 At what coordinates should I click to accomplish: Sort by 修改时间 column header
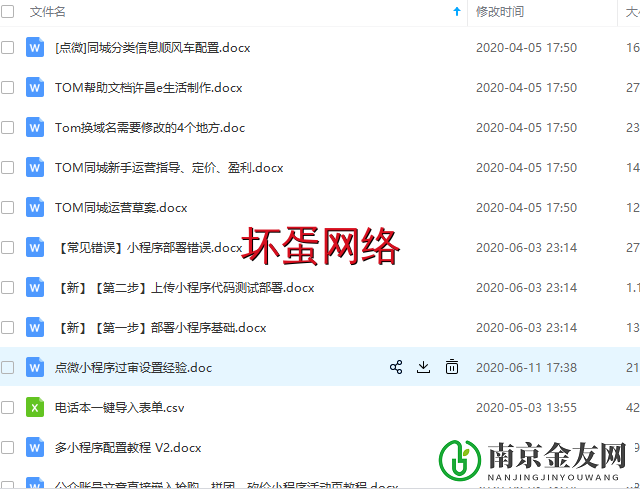point(499,12)
